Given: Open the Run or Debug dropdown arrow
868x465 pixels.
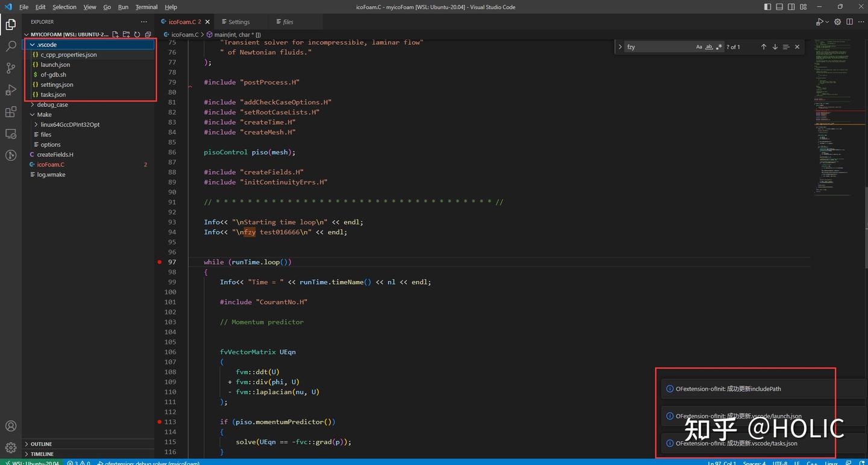Looking at the screenshot, I should tap(828, 22).
